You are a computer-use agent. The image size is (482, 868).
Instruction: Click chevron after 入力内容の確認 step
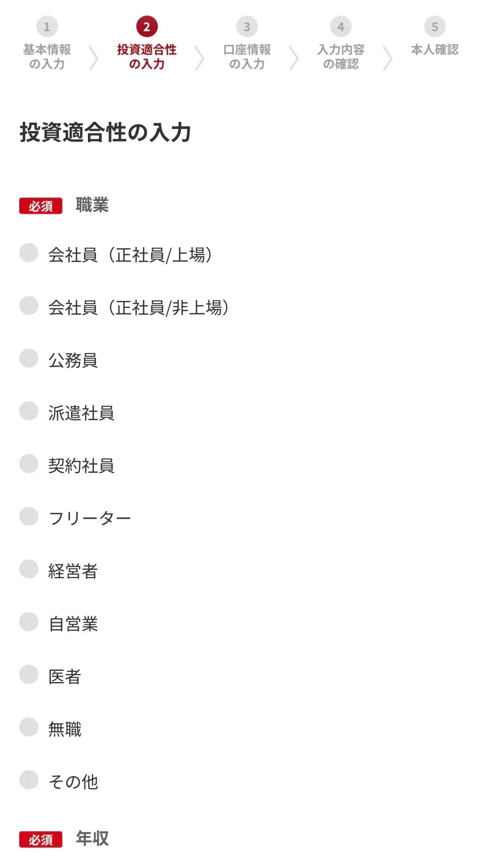(388, 57)
